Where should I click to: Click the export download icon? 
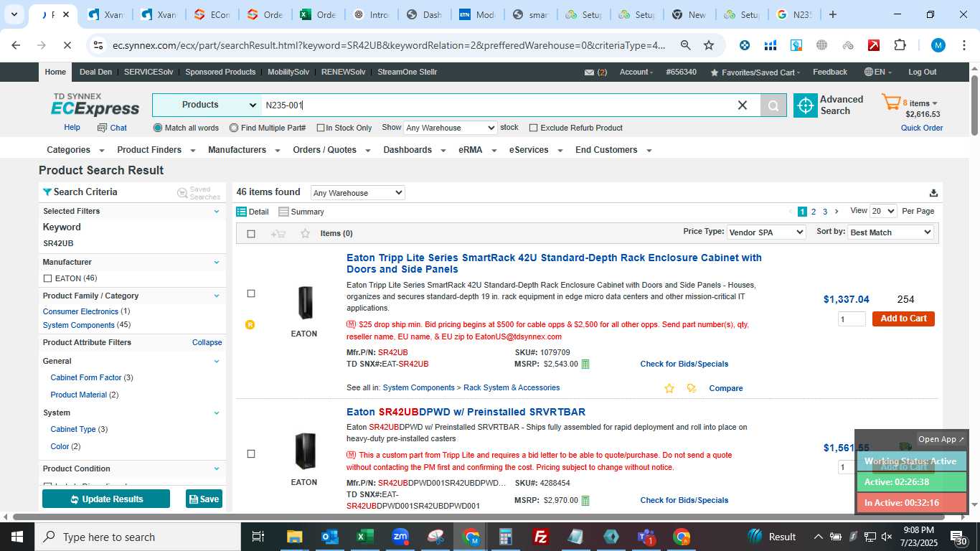click(x=933, y=193)
